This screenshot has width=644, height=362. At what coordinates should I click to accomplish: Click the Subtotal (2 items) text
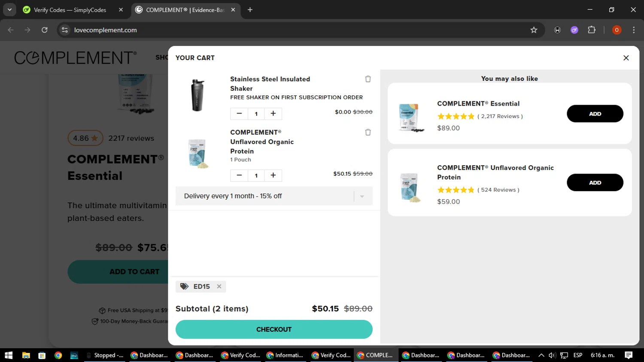(x=212, y=309)
